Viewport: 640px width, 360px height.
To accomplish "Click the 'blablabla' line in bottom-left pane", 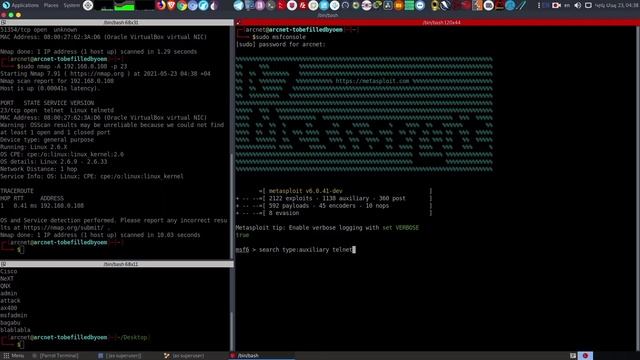I will tap(15, 330).
